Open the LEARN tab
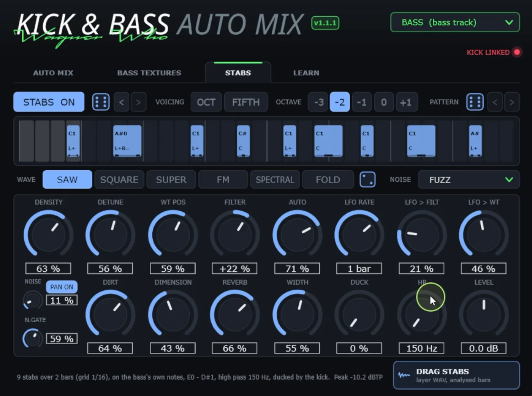This screenshot has height=396, width=532. point(306,73)
